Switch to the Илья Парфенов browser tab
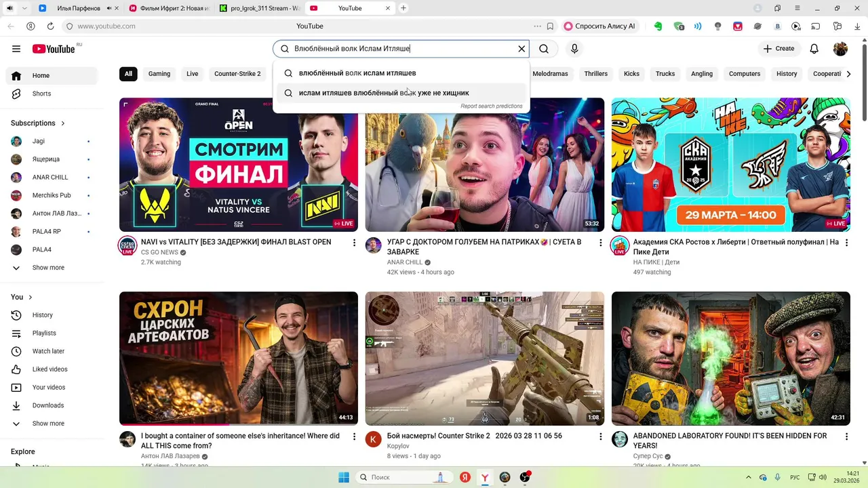Screen dimensions: 868x488 (78, 8)
